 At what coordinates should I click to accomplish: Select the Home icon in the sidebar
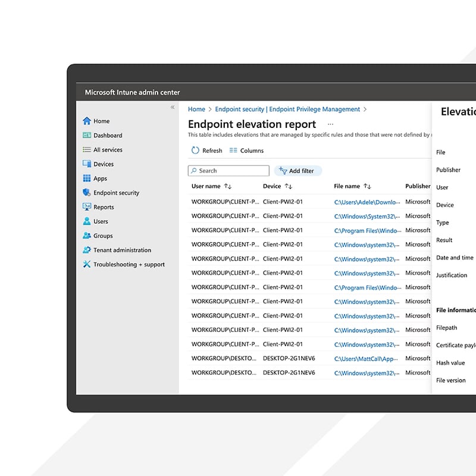87,121
